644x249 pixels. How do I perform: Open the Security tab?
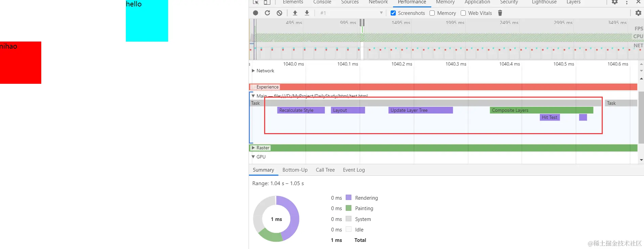pos(509,2)
